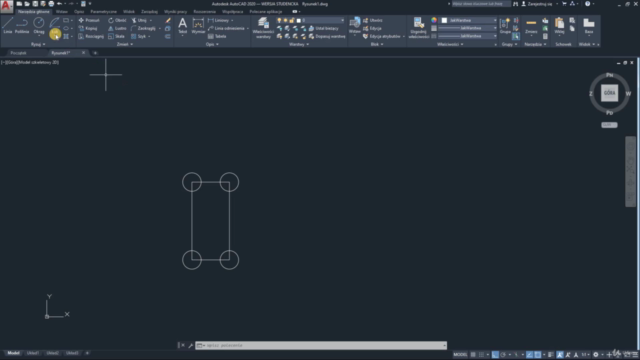Expand the Rysuj (Draw) panel
The height and width of the screenshot is (360, 640).
pos(38,44)
